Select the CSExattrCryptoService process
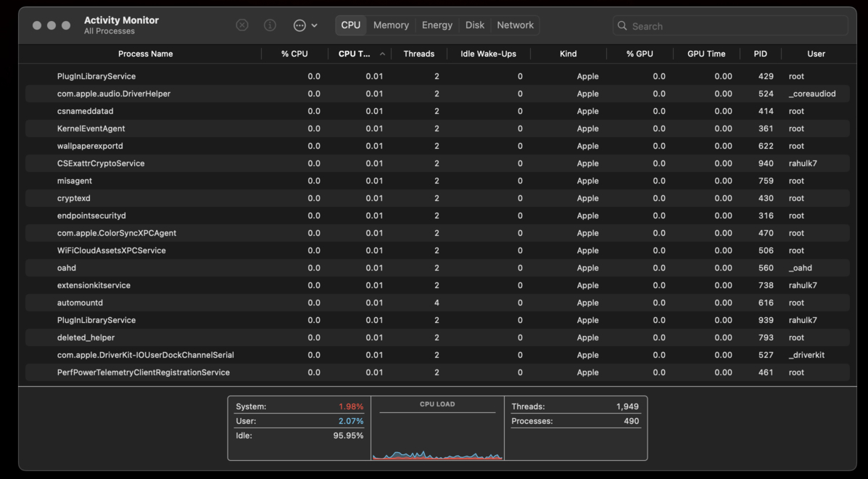 [x=437, y=163]
